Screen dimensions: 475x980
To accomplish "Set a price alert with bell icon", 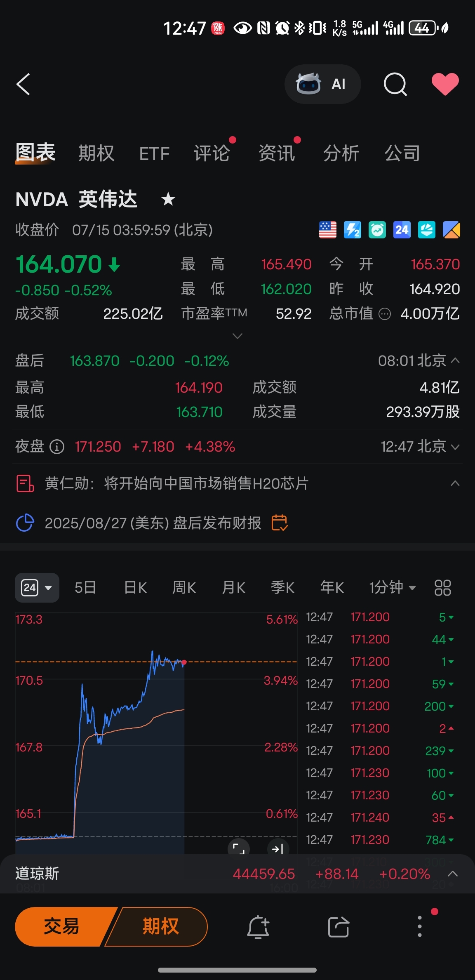I will coord(258,927).
